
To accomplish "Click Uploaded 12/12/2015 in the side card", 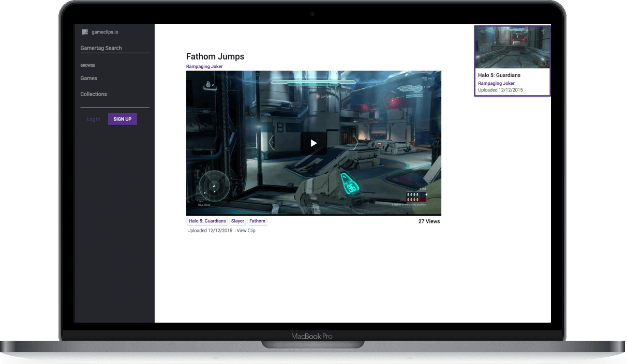I will point(500,90).
